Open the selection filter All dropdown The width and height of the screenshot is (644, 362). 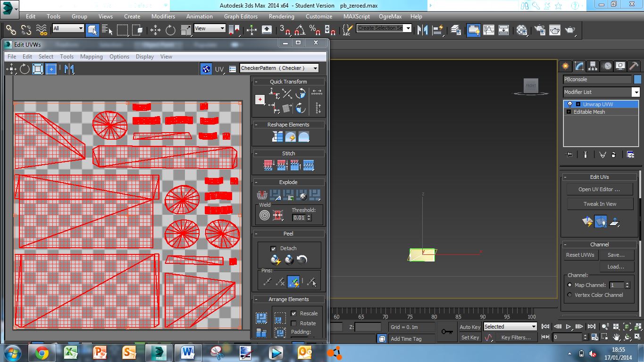click(68, 28)
